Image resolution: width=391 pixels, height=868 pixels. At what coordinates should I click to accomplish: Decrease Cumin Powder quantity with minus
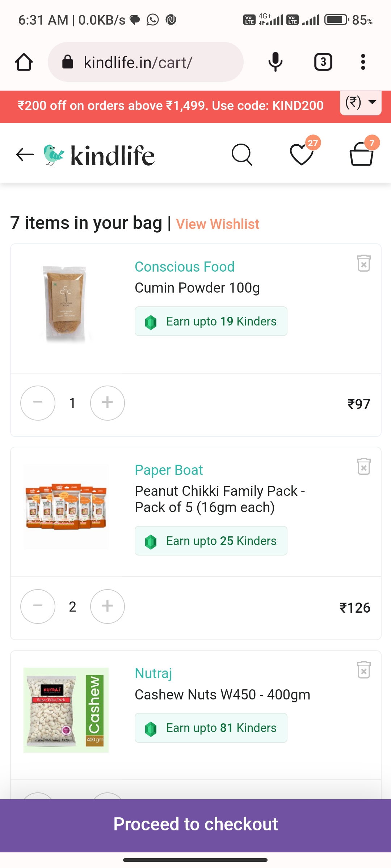[x=38, y=403]
